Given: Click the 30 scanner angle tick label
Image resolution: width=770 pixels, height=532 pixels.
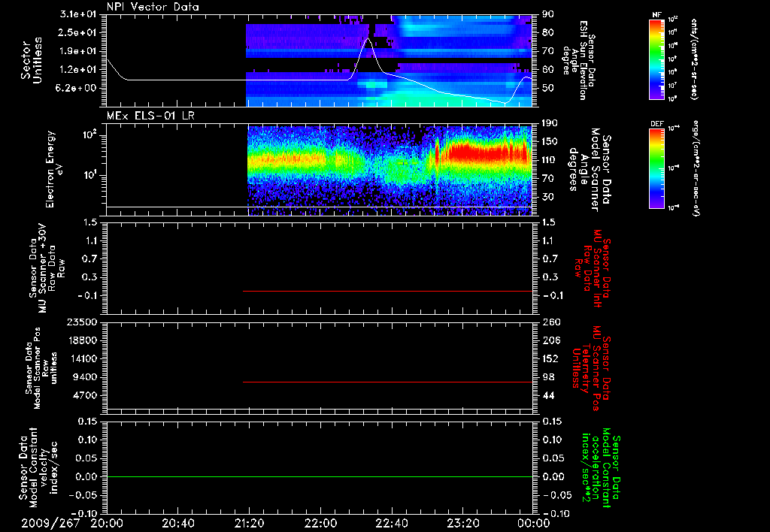Looking at the screenshot, I should coord(547,197).
